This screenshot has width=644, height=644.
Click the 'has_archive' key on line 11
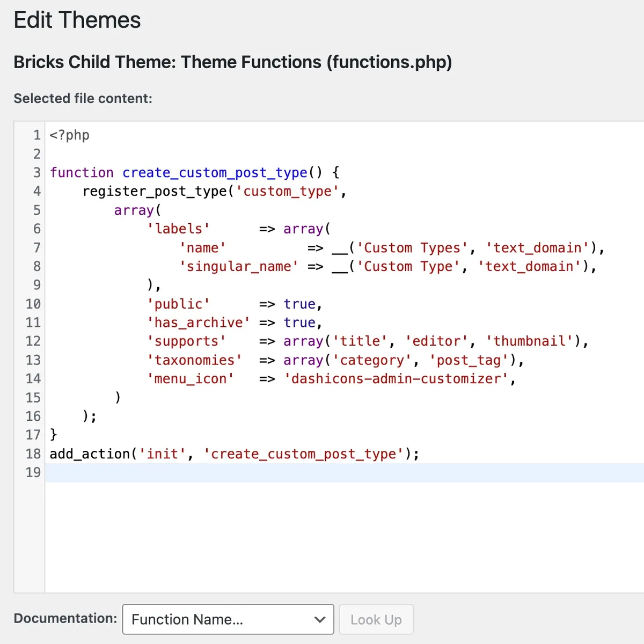(199, 323)
